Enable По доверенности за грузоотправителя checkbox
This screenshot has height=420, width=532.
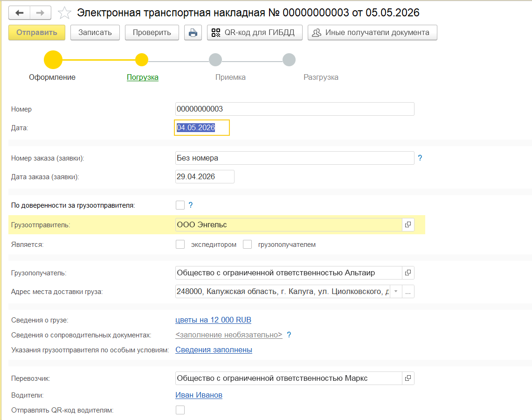coord(180,205)
